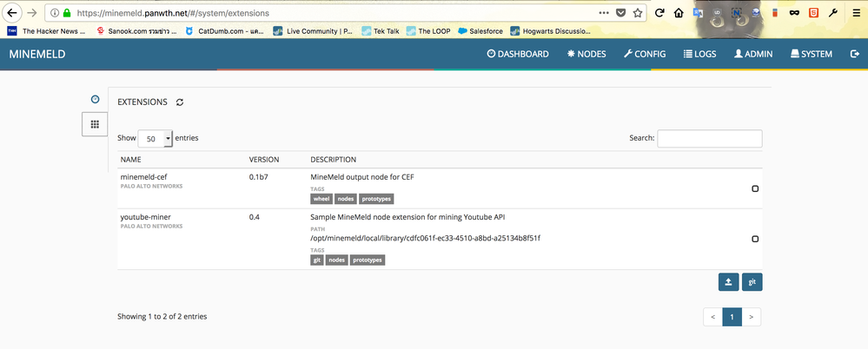Click the blue globe extension icon

pos(756,13)
